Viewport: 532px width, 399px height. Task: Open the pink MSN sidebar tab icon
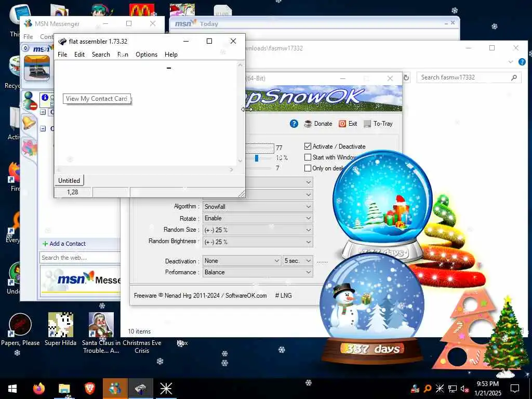click(29, 148)
